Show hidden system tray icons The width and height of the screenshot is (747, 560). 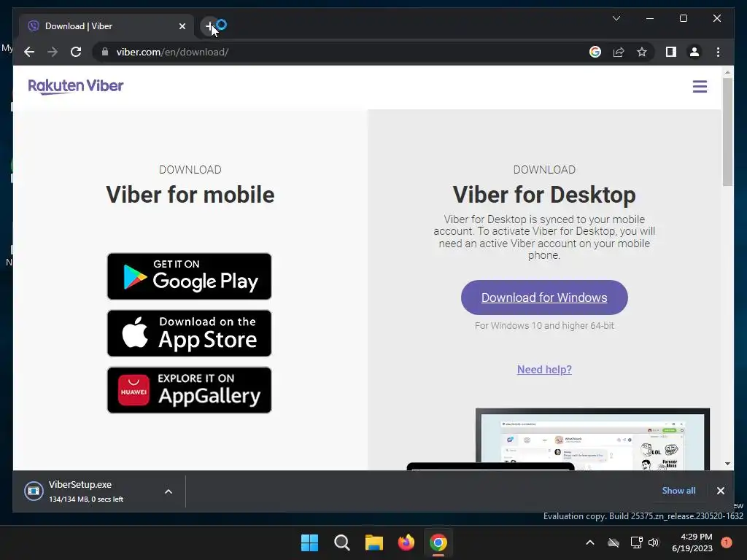click(589, 542)
